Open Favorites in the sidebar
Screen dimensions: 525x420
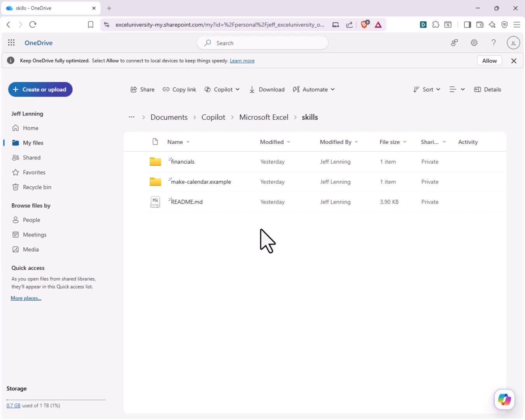[29, 172]
